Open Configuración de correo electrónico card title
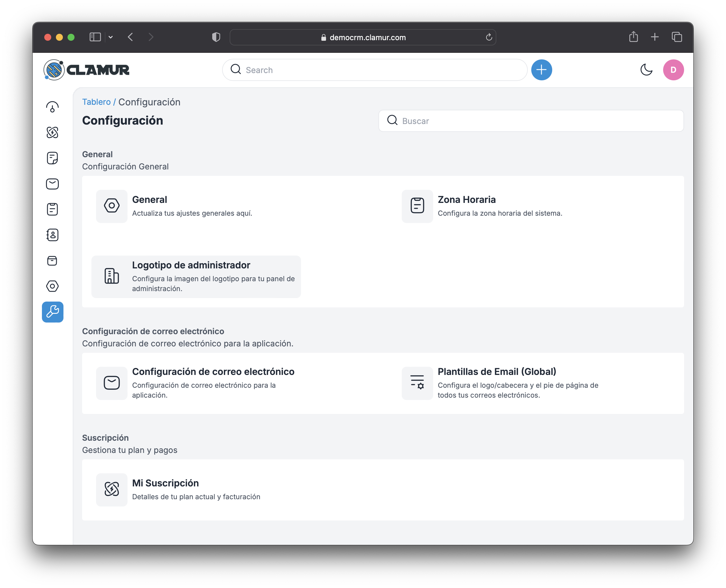This screenshot has height=588, width=726. [213, 371]
